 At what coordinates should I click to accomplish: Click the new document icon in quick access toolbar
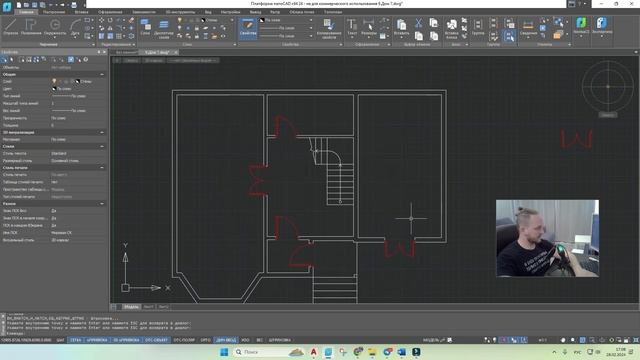tap(18, 5)
